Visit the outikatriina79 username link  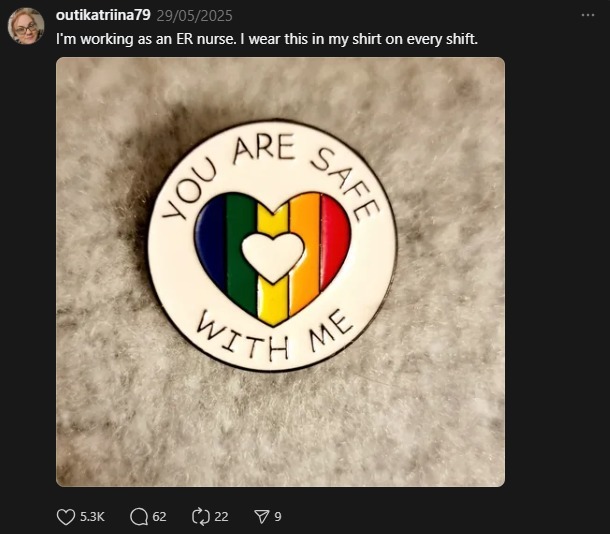[x=103, y=15]
